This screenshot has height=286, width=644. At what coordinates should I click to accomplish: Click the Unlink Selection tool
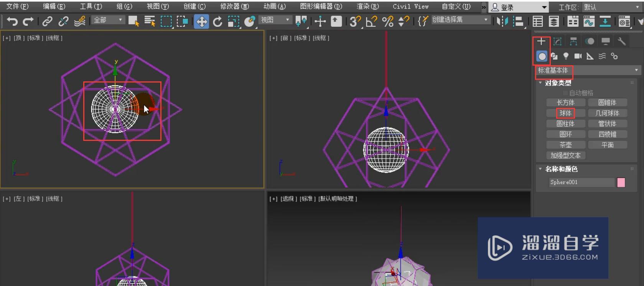pos(63,21)
